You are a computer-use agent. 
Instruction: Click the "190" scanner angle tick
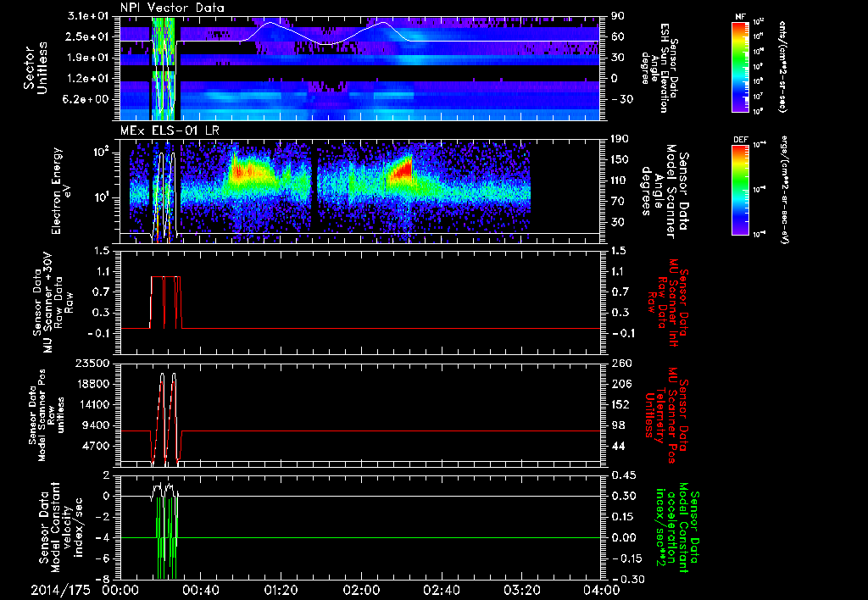coord(620,139)
